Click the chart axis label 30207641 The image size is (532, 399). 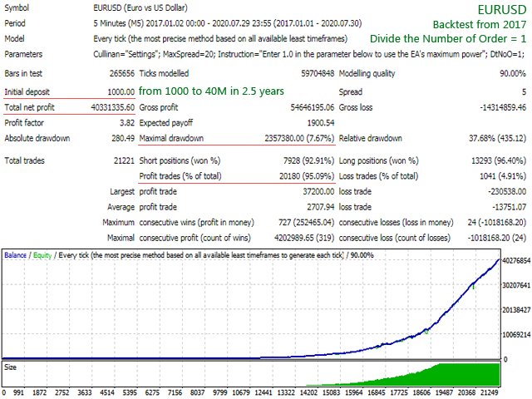point(516,285)
